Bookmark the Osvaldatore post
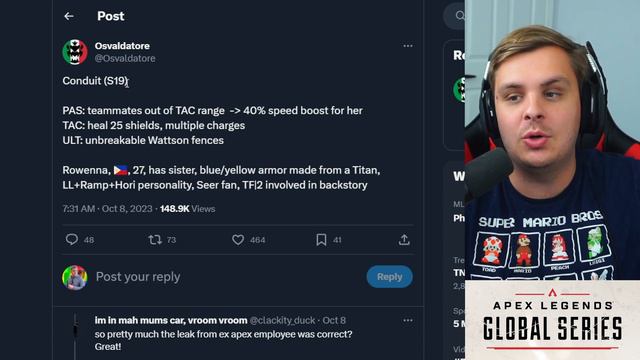Image resolution: width=640 pixels, height=360 pixels. 321,240
